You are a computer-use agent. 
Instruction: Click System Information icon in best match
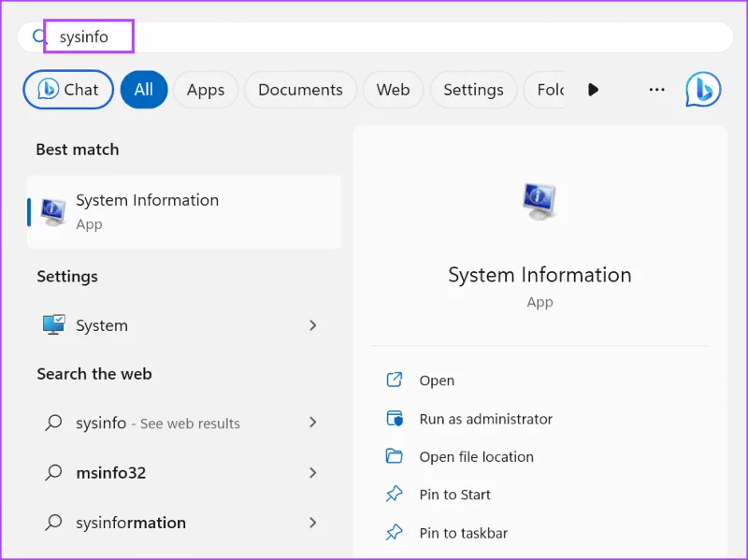coord(53,212)
